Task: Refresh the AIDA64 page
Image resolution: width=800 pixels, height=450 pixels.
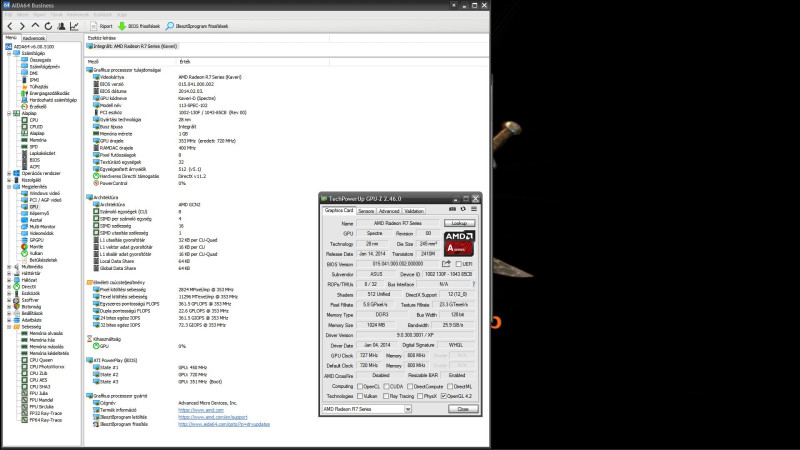Action: pos(48,26)
